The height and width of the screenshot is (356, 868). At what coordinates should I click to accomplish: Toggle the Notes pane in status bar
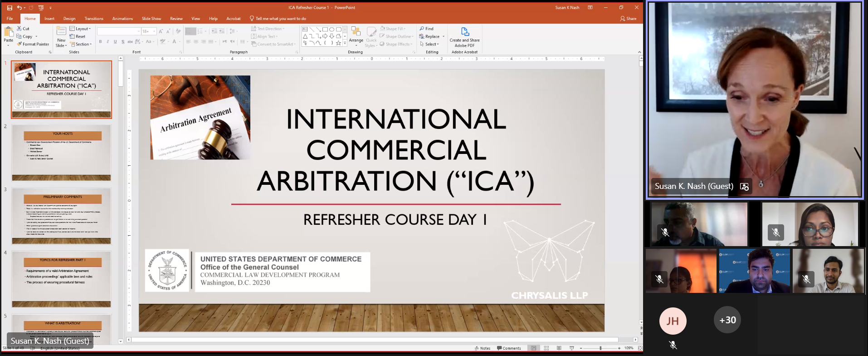[x=483, y=348]
